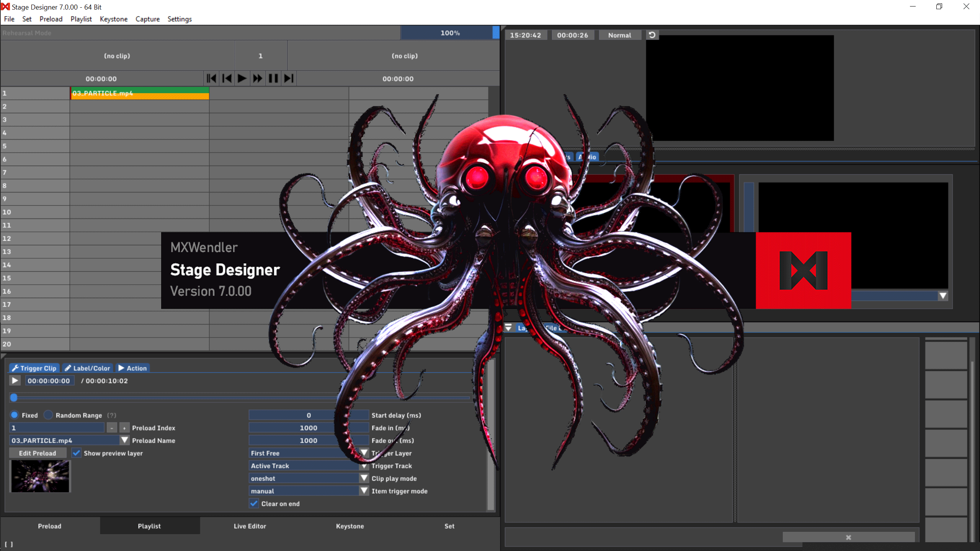Adjust the Fade in value bar
This screenshot has height=551, width=980.
point(309,428)
